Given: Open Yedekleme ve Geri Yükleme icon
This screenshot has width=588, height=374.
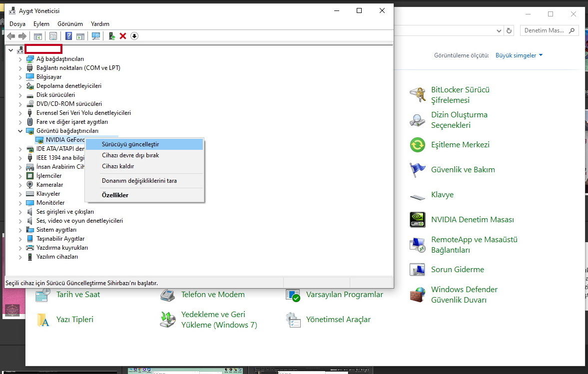Looking at the screenshot, I should point(168,320).
